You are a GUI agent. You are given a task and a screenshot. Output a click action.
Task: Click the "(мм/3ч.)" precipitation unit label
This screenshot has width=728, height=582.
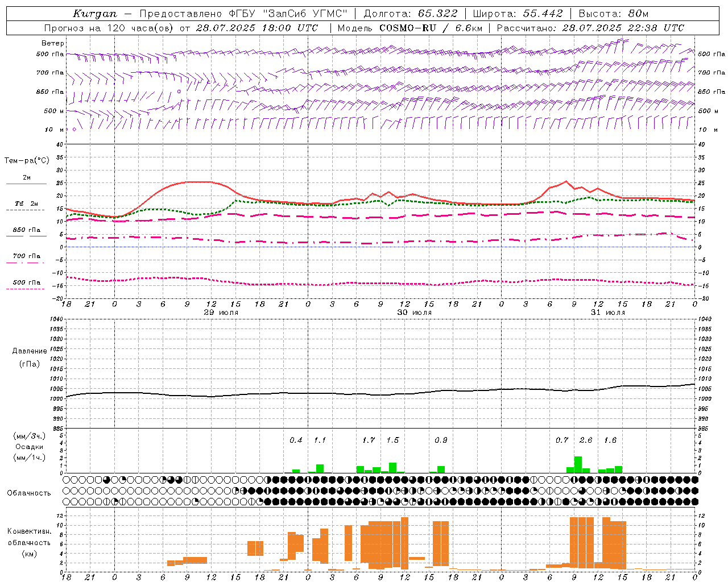coord(29,436)
